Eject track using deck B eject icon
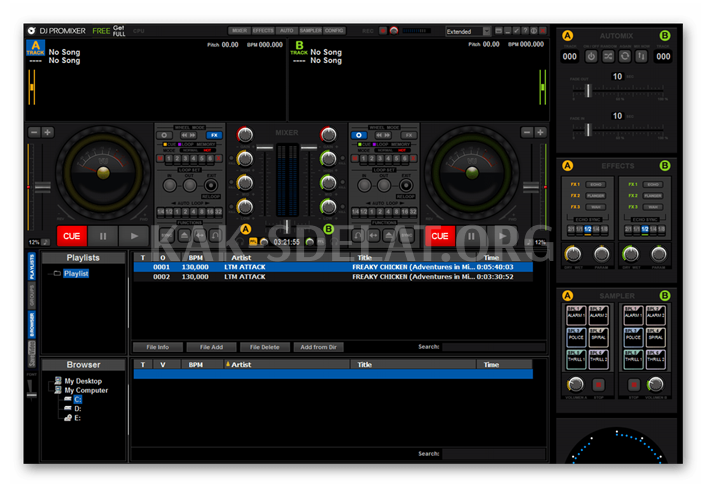This screenshot has width=706, height=487. click(389, 235)
